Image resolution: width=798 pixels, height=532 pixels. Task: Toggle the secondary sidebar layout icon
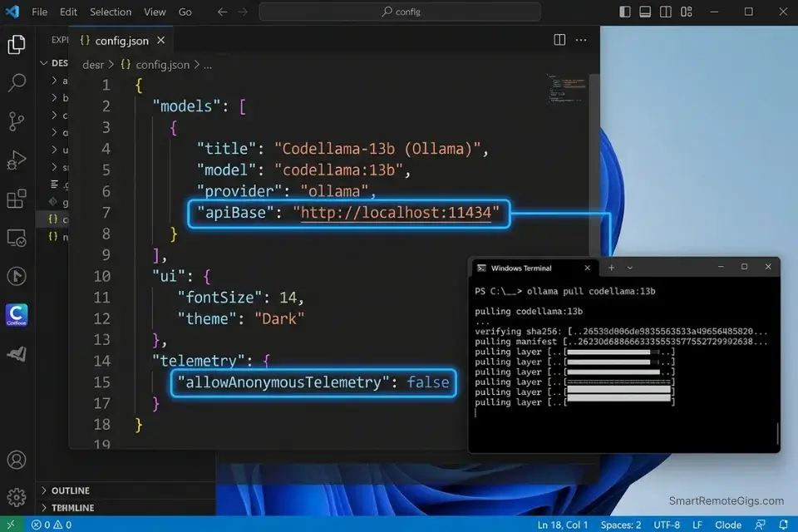point(664,12)
